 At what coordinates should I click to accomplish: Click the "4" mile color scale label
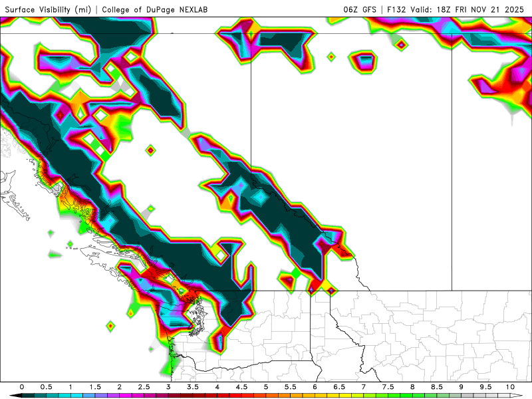point(217,387)
